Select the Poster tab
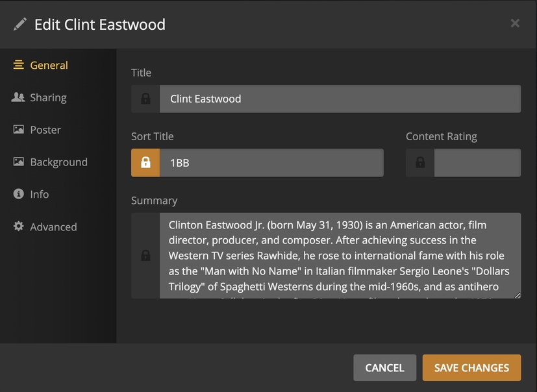537x392 pixels. [45, 130]
